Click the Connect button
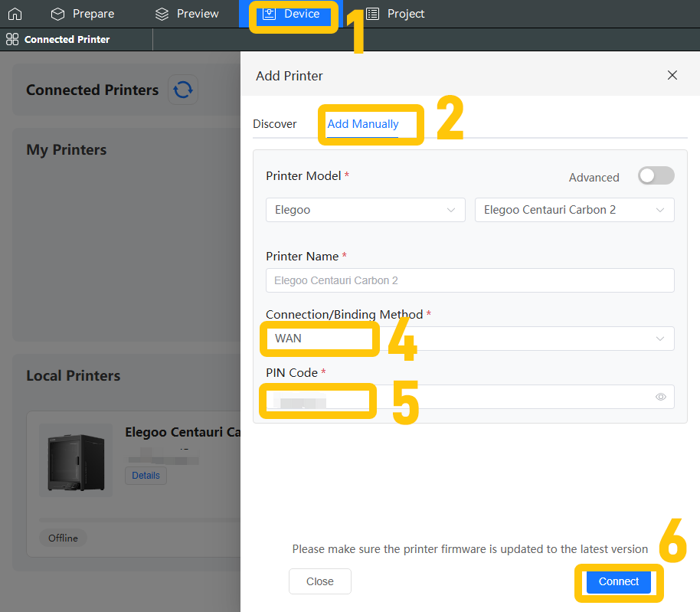Viewport: 700px width, 612px height. click(618, 581)
